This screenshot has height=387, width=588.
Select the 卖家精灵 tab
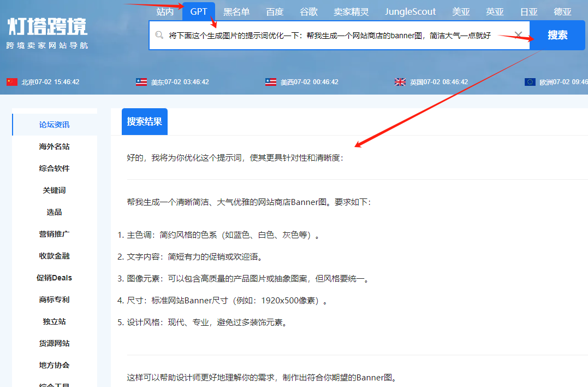click(x=351, y=11)
